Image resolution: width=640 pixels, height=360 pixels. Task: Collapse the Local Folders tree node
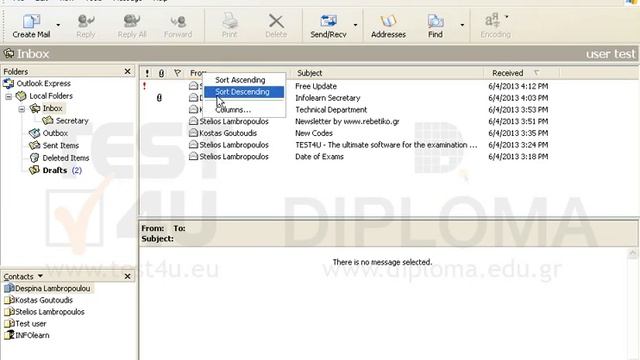(x=9, y=97)
